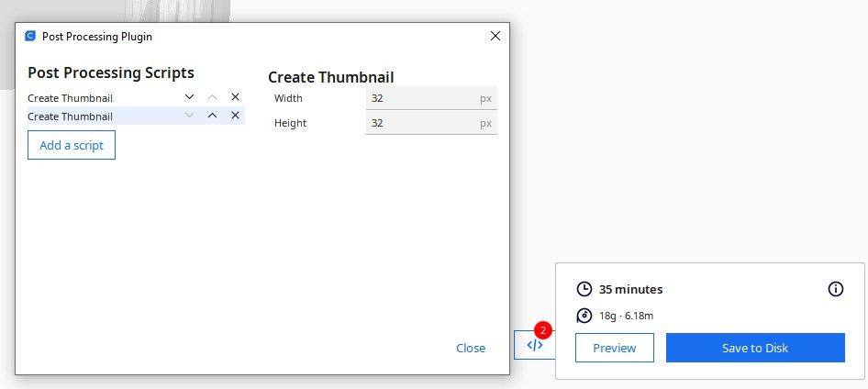The height and width of the screenshot is (389, 868).
Task: Remove the second Create Thumbnail script
Action: 235,116
